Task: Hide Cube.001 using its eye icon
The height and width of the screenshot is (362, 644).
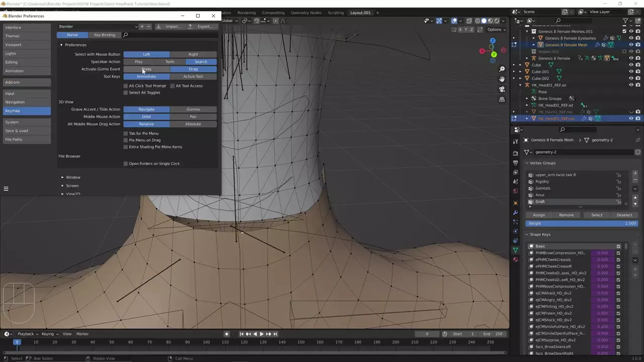Action: pos(631,71)
